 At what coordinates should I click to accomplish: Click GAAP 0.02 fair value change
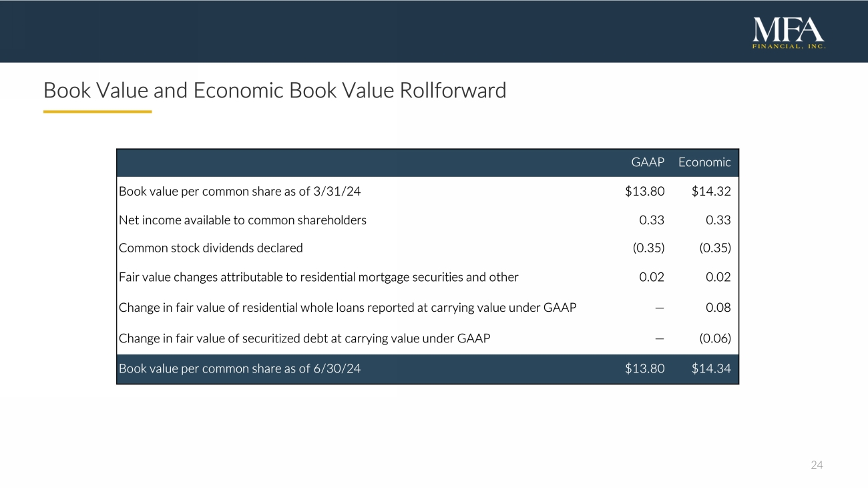[652, 277]
